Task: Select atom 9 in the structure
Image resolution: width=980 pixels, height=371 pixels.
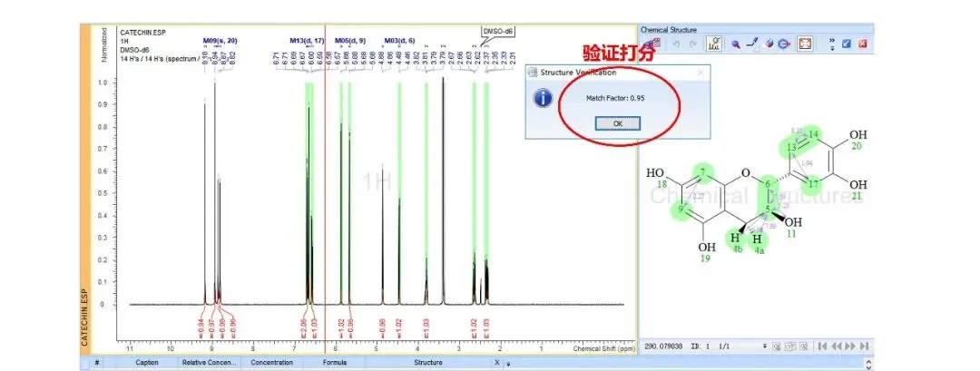Action: coord(681,209)
